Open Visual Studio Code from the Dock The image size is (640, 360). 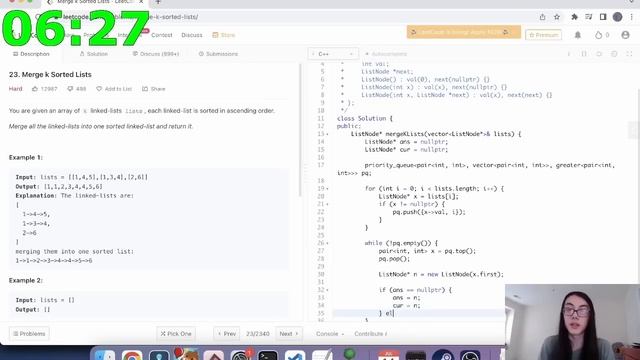(295, 355)
